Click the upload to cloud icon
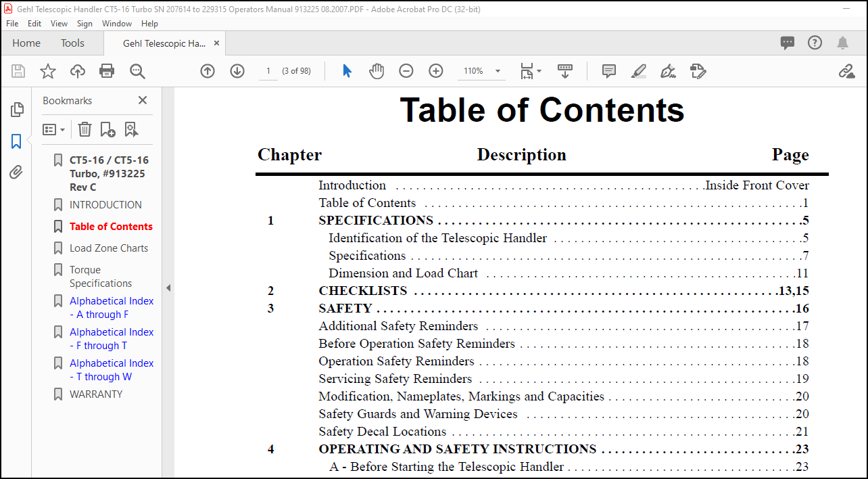The height and width of the screenshot is (479, 868). tap(78, 71)
